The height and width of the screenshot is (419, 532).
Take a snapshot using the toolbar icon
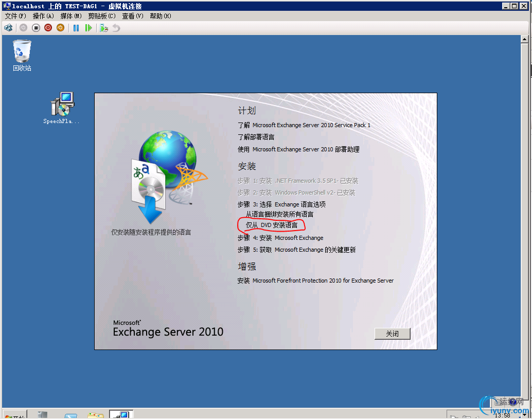point(104,28)
